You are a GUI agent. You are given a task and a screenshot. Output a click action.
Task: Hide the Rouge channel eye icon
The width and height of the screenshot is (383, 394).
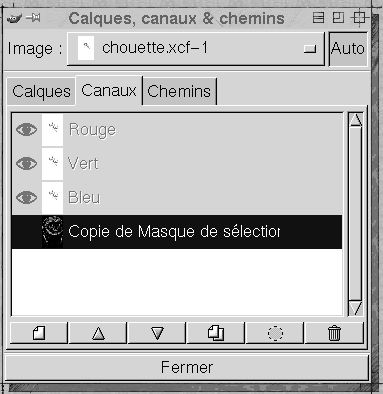[26, 129]
